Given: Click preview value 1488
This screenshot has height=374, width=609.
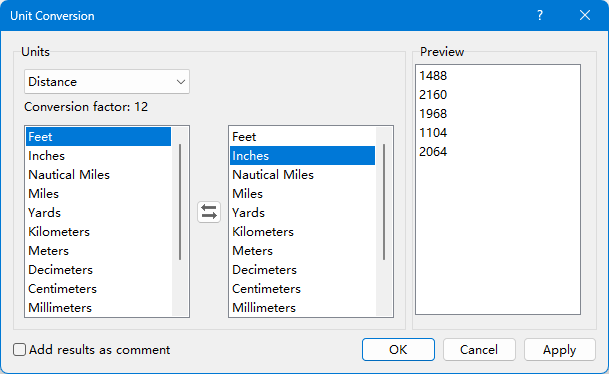Looking at the screenshot, I should (x=433, y=76).
